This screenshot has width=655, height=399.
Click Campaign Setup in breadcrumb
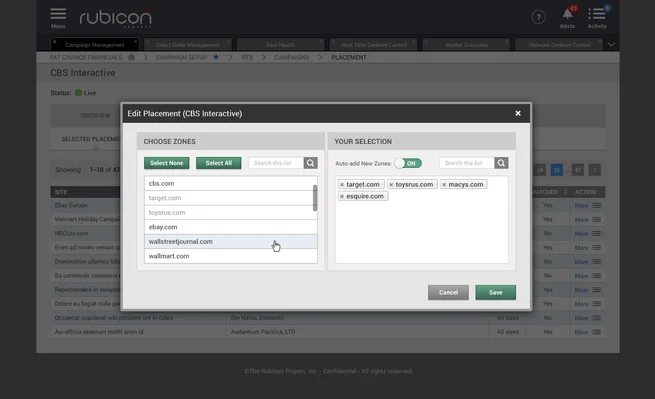[181, 57]
